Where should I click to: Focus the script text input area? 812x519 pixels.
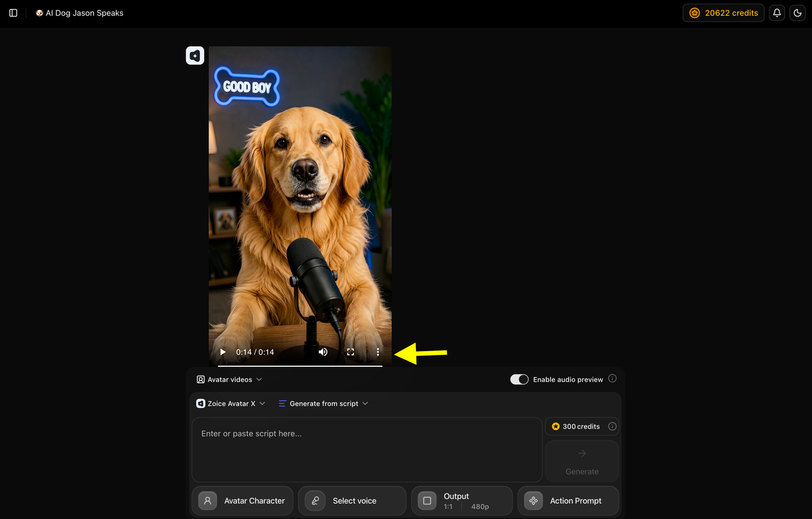click(x=367, y=449)
